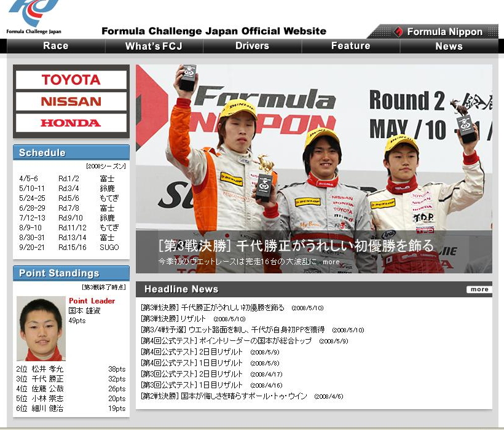The image size is (504, 430).
Task: Go to the Drivers section
Action: pos(253,45)
